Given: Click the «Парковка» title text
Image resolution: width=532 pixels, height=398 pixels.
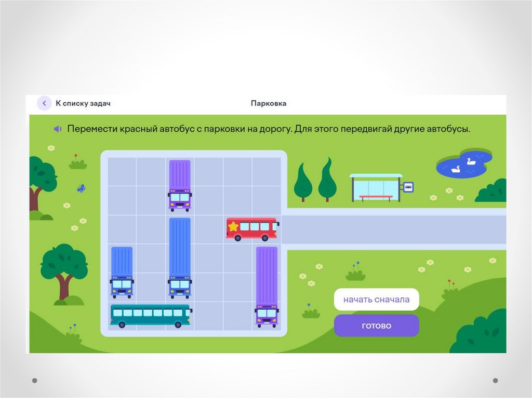Looking at the screenshot, I should 269,103.
